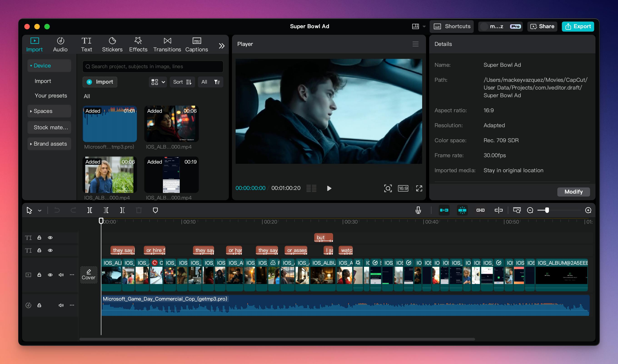Screen dimensions: 618x364
Task: Open the Effects tab
Action: (x=138, y=45)
